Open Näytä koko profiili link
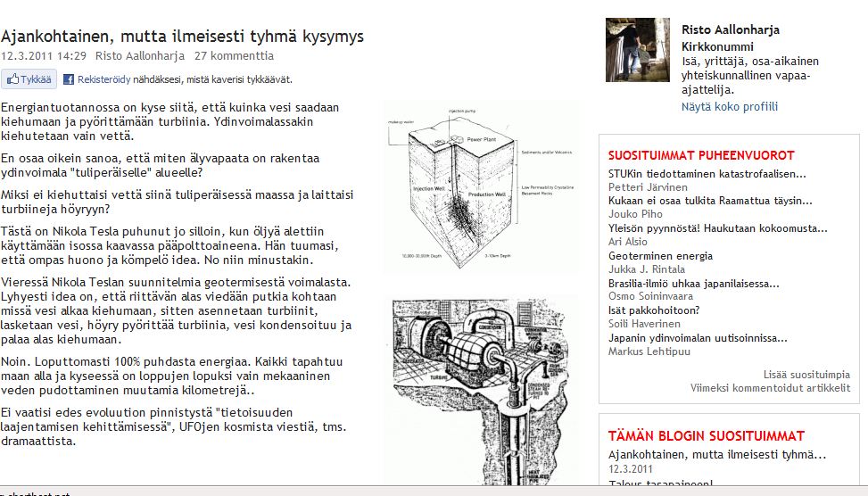This screenshot has height=496, width=868. (729, 106)
